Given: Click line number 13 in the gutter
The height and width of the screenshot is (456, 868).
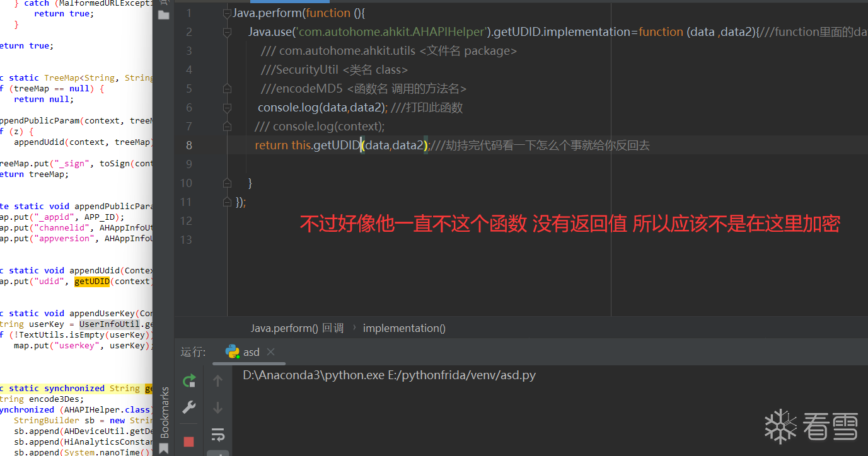Looking at the screenshot, I should point(185,240).
